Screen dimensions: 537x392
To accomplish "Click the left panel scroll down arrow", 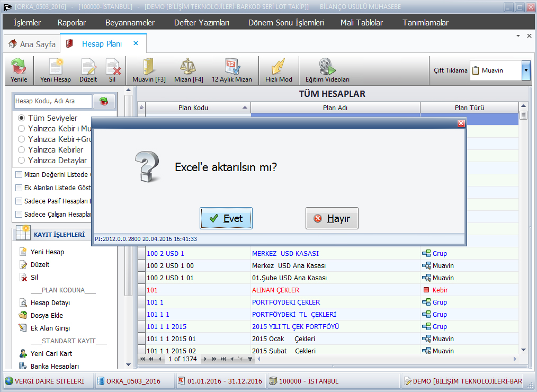I will click(129, 364).
